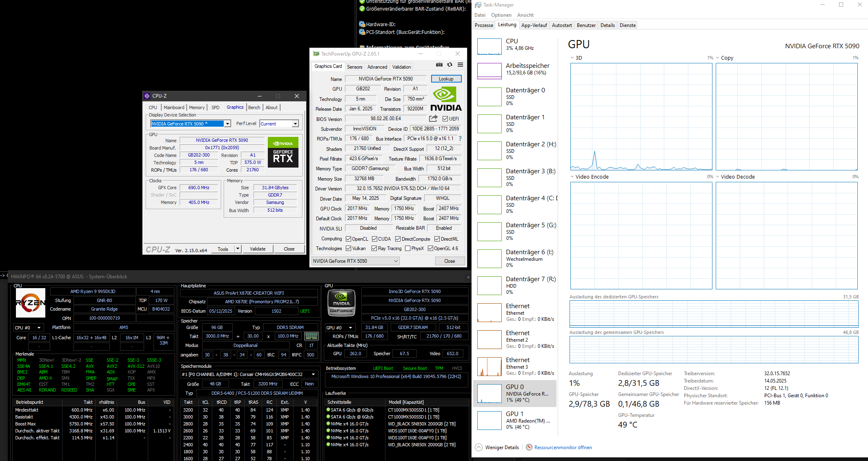Image resolution: width=868 pixels, height=461 pixels.
Task: Toggle the PhysX checkbox
Action: pos(407,248)
